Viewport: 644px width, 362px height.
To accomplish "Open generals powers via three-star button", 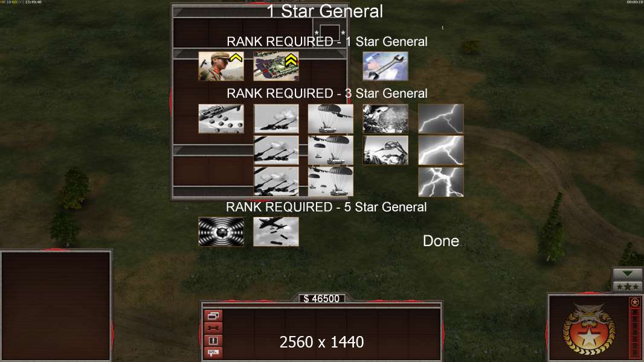I will coord(627,287).
